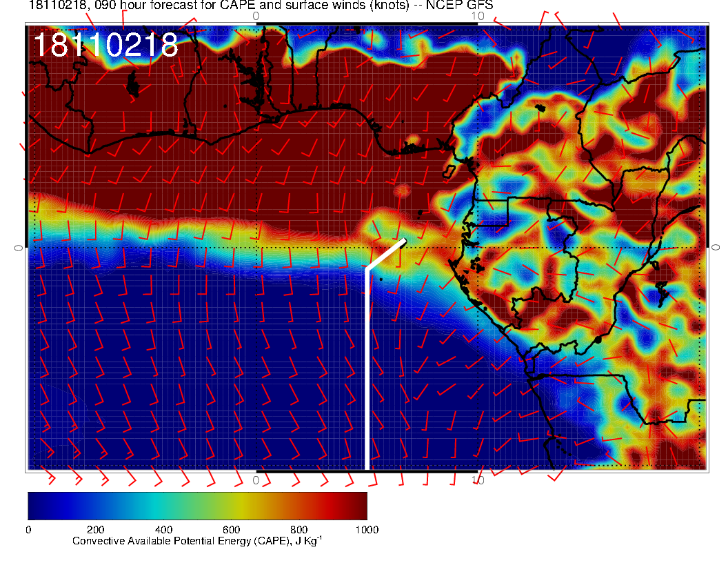
Task: Click the longitude label 10 below the map
Action: coord(478,480)
